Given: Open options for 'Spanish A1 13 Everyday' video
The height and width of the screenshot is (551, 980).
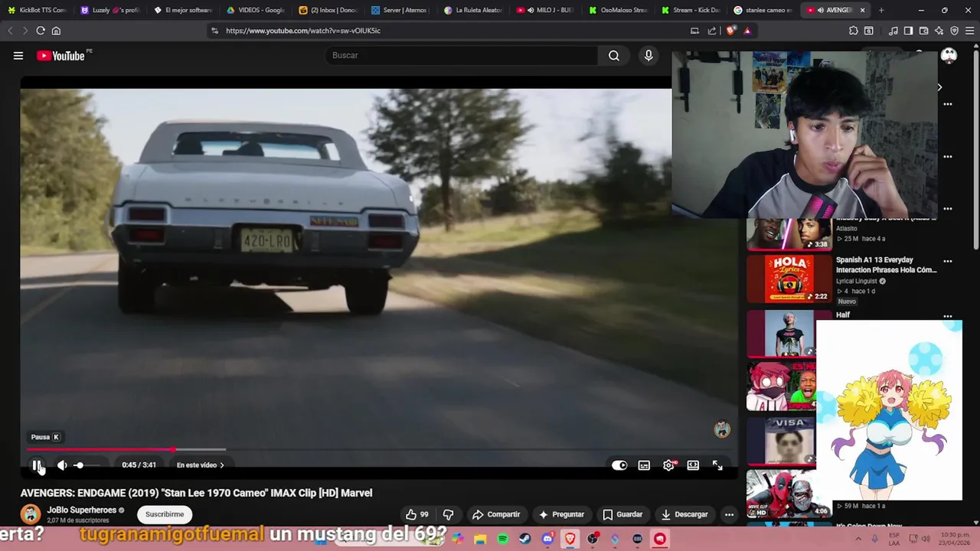Looking at the screenshot, I should 948,261.
